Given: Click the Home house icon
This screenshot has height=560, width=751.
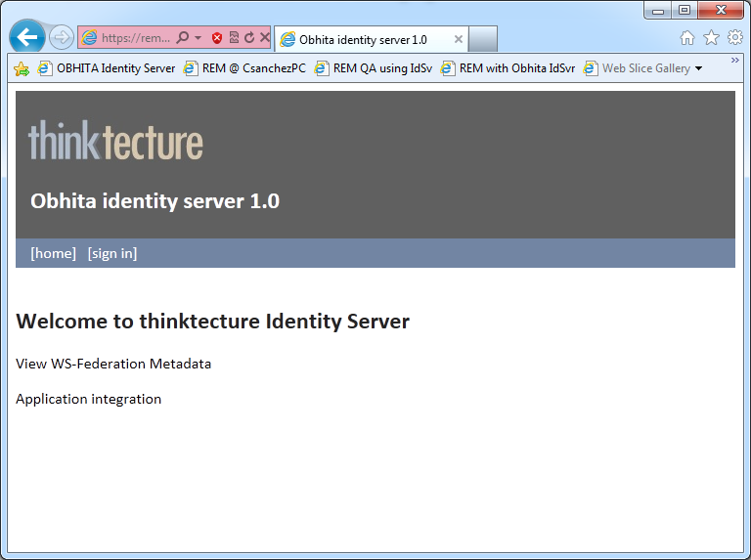Looking at the screenshot, I should [687, 37].
